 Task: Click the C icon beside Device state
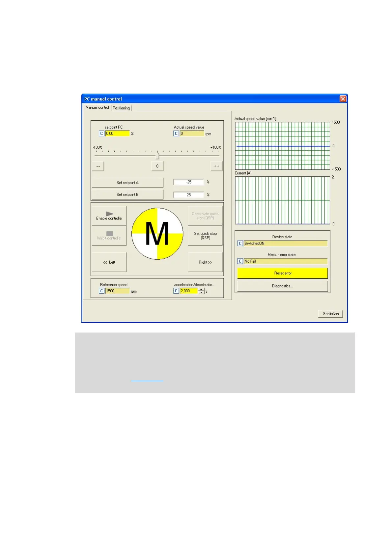[240, 244]
